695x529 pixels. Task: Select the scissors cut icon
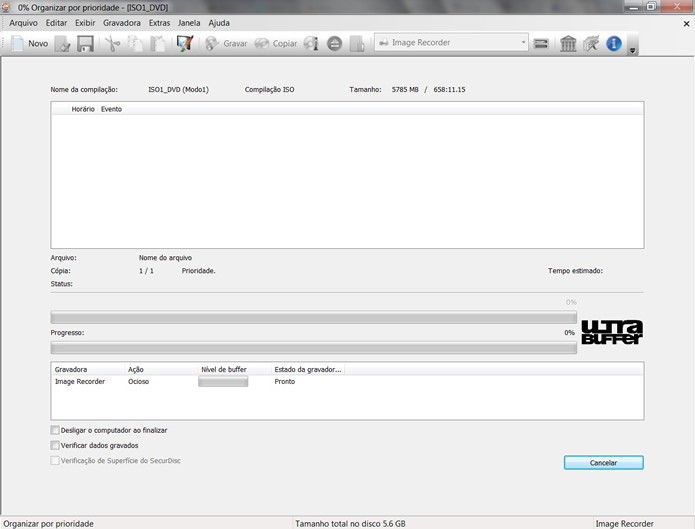tap(113, 43)
